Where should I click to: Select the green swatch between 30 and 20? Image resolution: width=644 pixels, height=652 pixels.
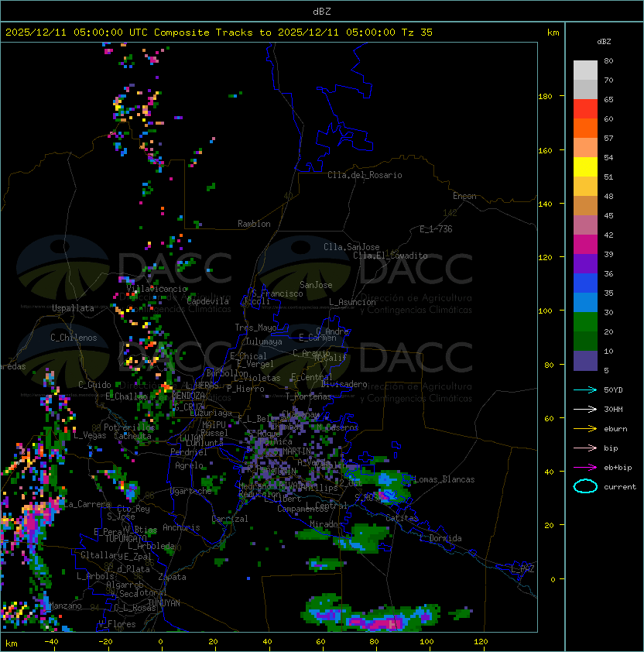point(585,321)
